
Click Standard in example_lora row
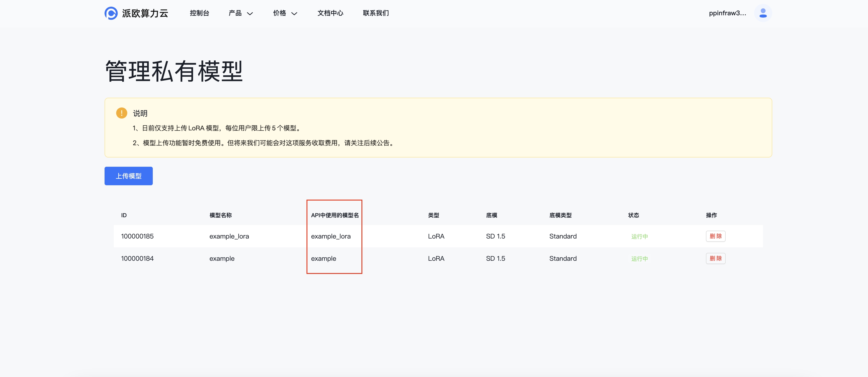click(x=563, y=236)
